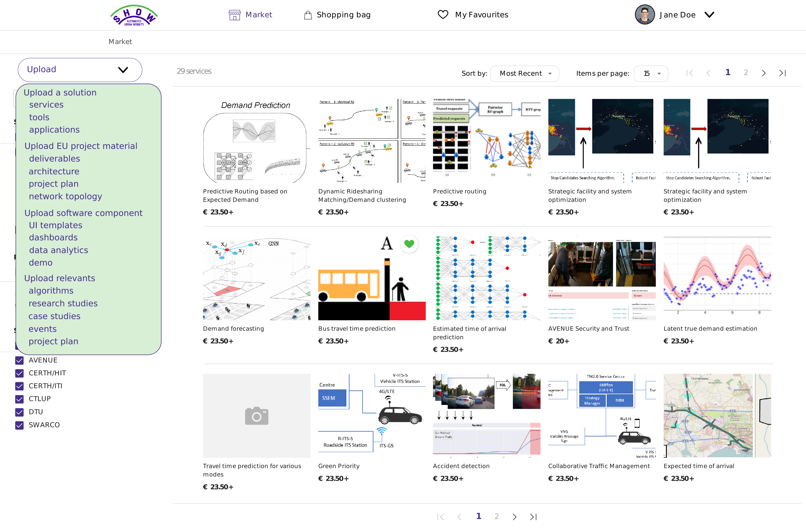Viewport: 806px width, 532px height.
Task: Toggle the SWARCO checkbox
Action: [19, 425]
